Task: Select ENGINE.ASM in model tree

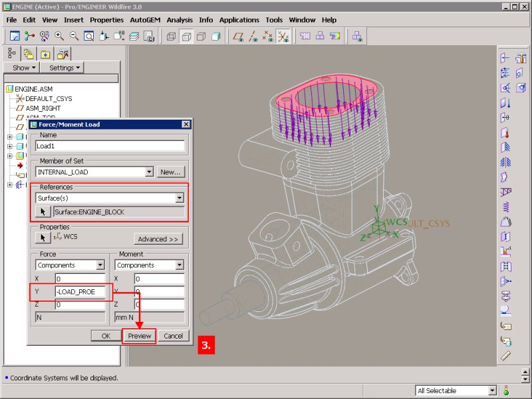Action: [x=34, y=89]
